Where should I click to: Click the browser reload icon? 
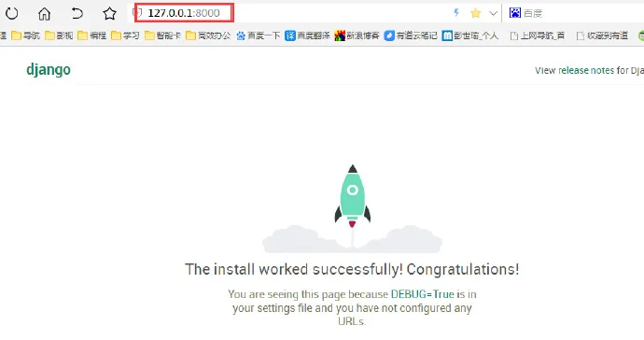coord(12,13)
